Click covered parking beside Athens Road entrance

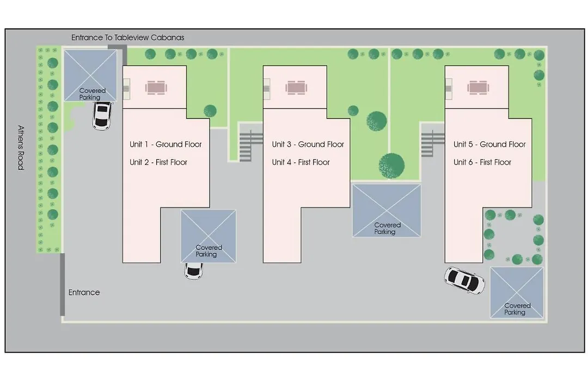click(90, 76)
